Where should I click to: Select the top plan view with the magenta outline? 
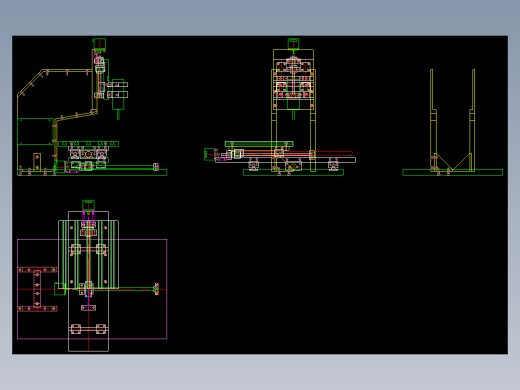pos(92,276)
